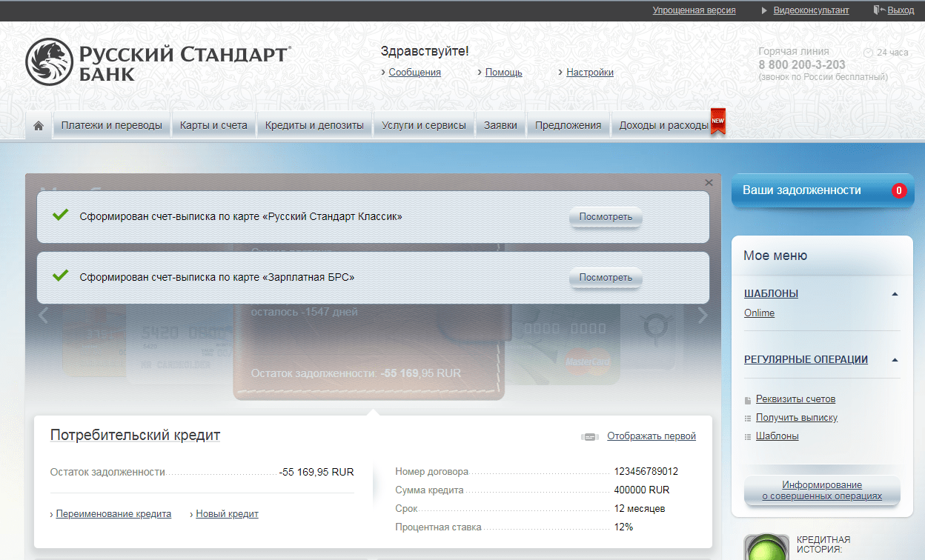
Task: Collapse the ШАБЛОНЫ section arrow
Action: (x=895, y=294)
